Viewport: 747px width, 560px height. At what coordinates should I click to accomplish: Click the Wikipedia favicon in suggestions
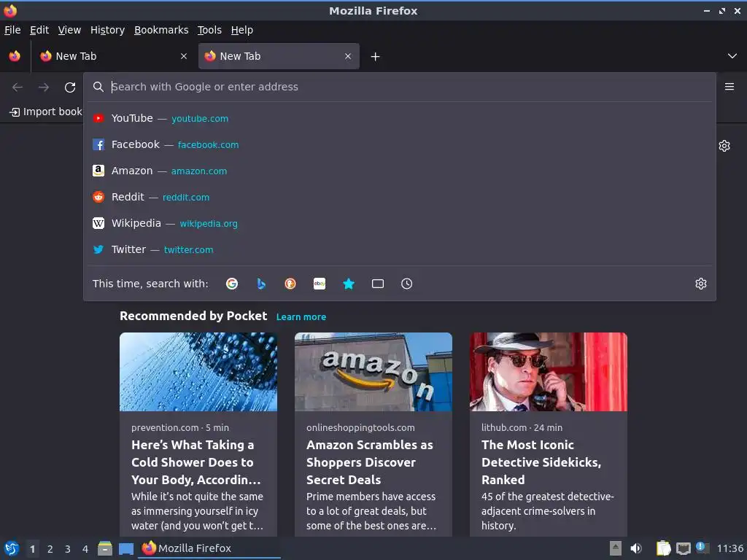(x=98, y=223)
